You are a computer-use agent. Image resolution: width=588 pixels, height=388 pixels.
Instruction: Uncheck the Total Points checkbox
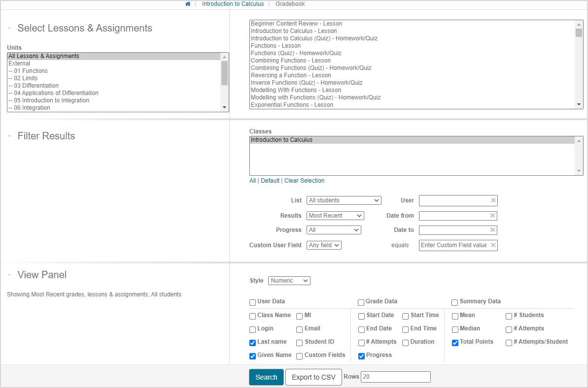point(455,343)
